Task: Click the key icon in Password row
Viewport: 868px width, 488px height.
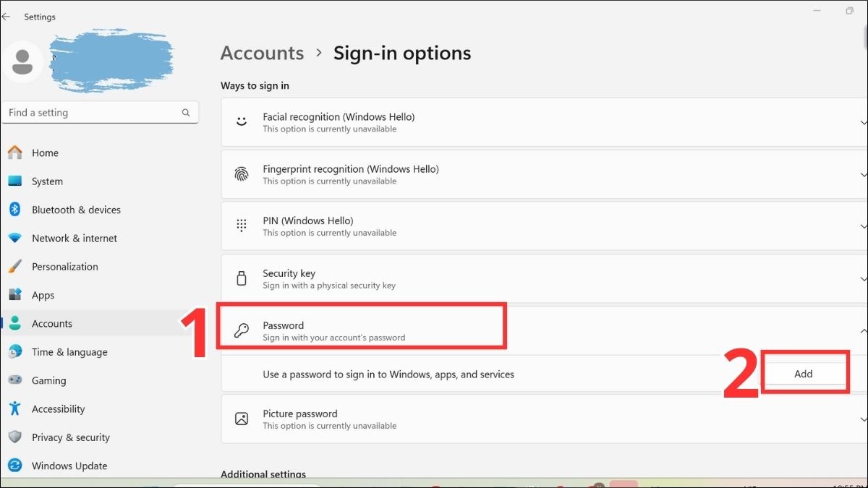Action: coord(242,331)
